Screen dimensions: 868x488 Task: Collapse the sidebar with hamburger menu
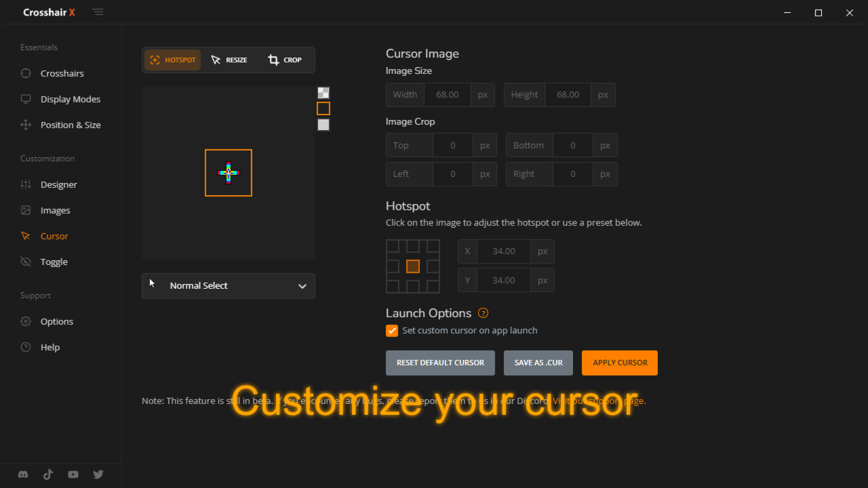coord(98,12)
